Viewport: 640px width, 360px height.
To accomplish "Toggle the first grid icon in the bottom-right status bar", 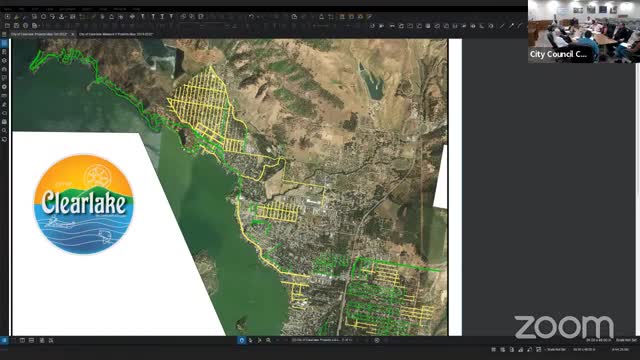I will click(493, 349).
